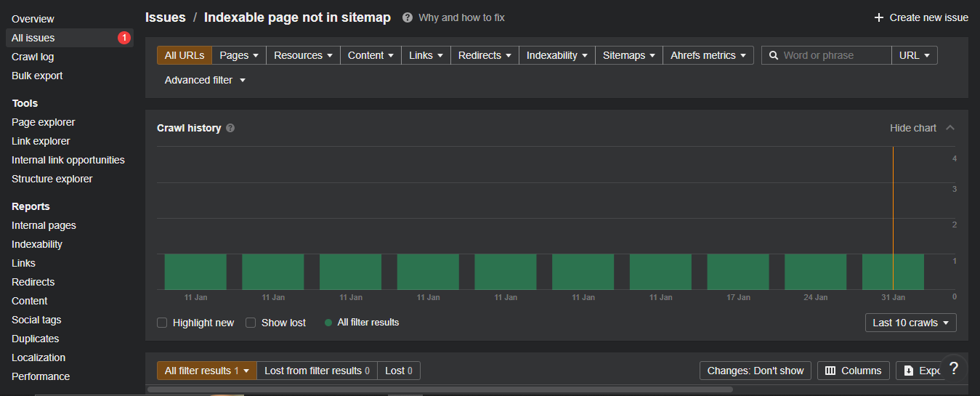Open Internal link opportunities tool
The image size is (980, 396).
point(68,160)
